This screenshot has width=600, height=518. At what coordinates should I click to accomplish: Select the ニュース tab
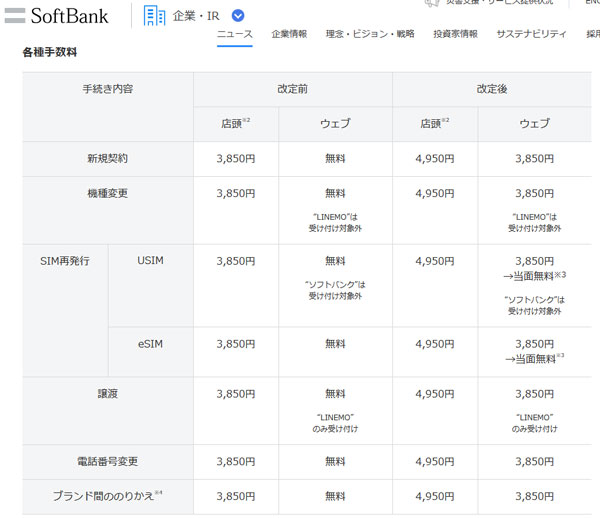coord(235,34)
